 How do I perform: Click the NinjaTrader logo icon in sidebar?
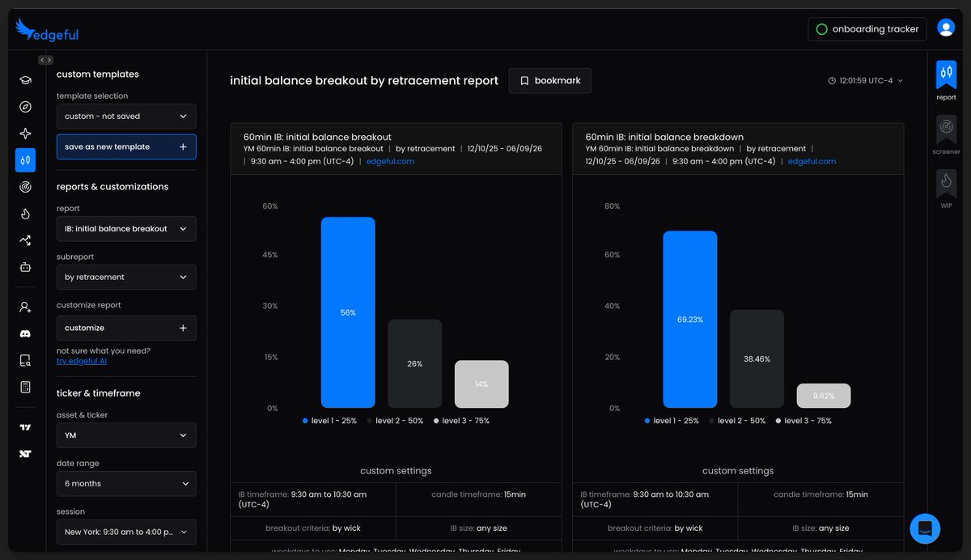25,454
